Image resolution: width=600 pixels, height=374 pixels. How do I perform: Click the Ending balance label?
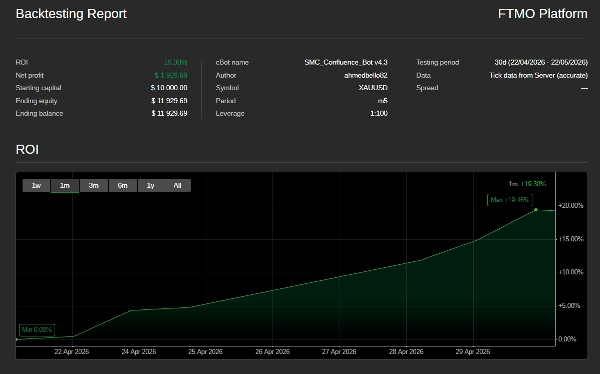click(39, 113)
